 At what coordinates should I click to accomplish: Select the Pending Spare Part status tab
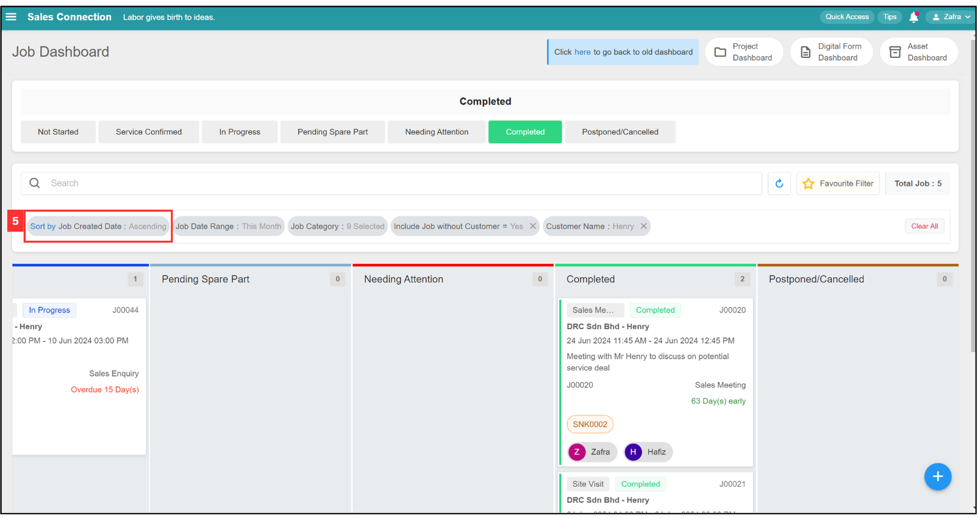tap(332, 132)
